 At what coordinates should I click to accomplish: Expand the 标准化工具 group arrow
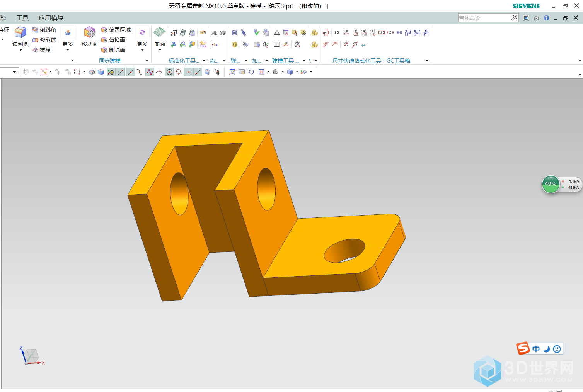click(204, 61)
